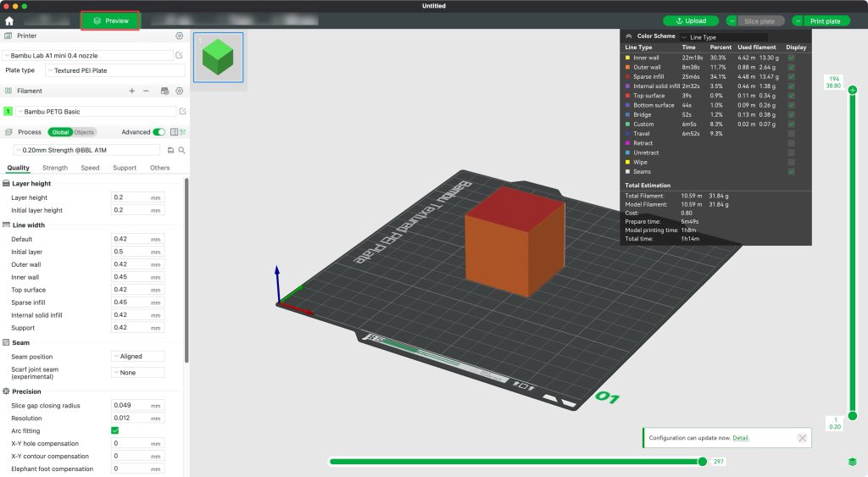Expand the Color Scheme Line Type dropdown
The height and width of the screenshot is (477, 868).
(x=723, y=37)
